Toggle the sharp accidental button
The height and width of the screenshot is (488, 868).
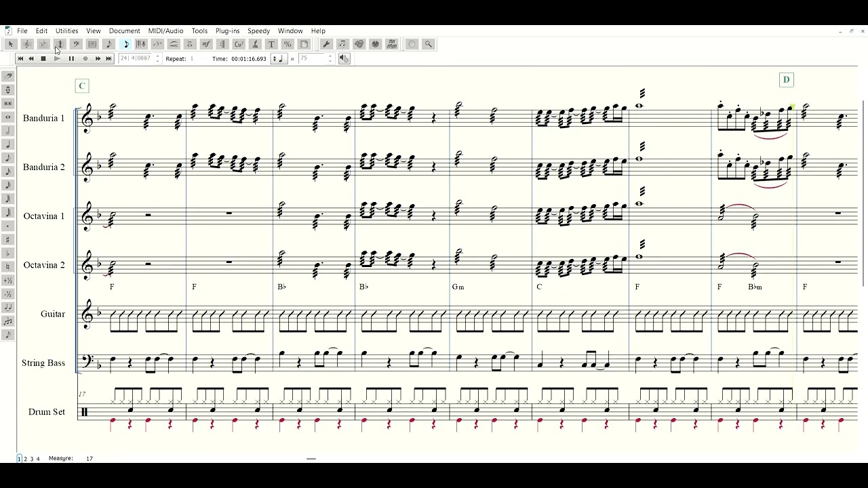coord(8,239)
